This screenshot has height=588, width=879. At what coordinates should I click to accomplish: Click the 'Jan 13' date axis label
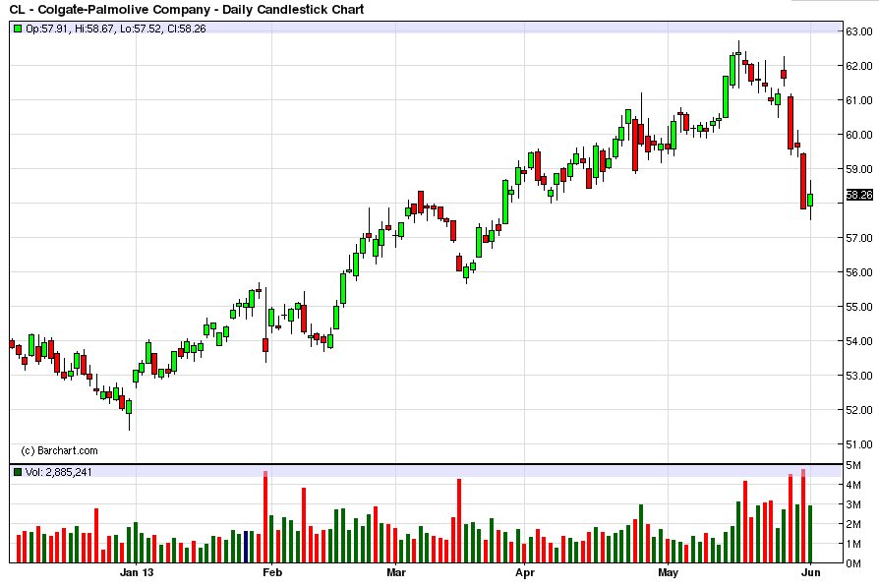pyautogui.click(x=137, y=573)
